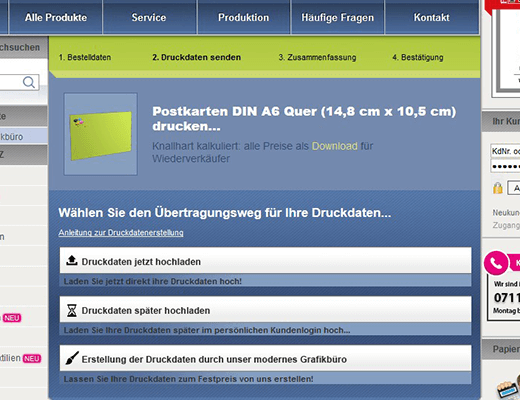
Task: Open Anleitung zur Druckdatenerstellung link
Action: [121, 233]
